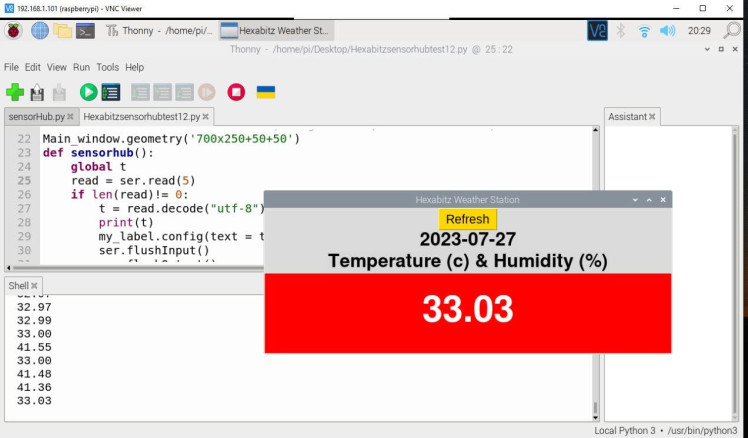The width and height of the screenshot is (748, 438).
Task: Click Local Python 3 interpreter in status bar
Action: point(665,430)
